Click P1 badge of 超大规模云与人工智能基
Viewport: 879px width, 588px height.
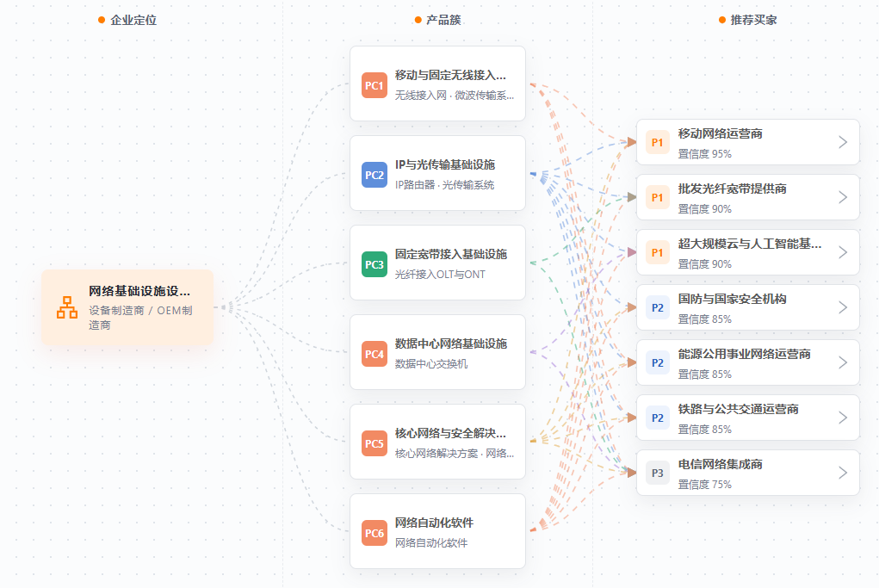pos(657,253)
